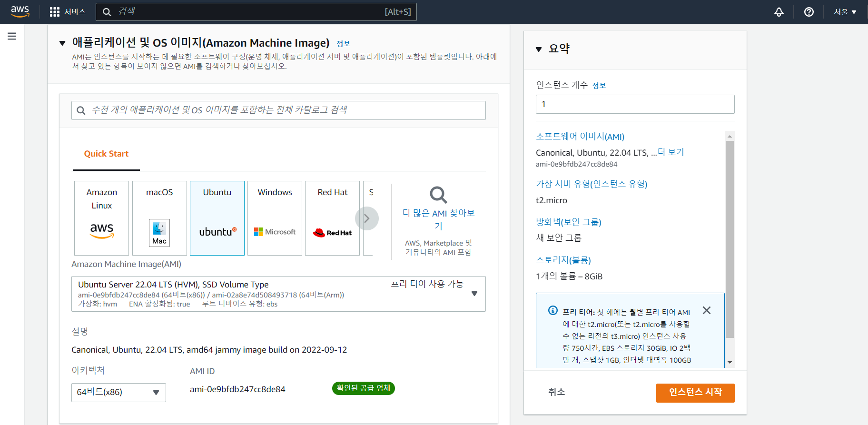Click the 더 보기 link in summary
This screenshot has height=425, width=868.
pyautogui.click(x=671, y=152)
